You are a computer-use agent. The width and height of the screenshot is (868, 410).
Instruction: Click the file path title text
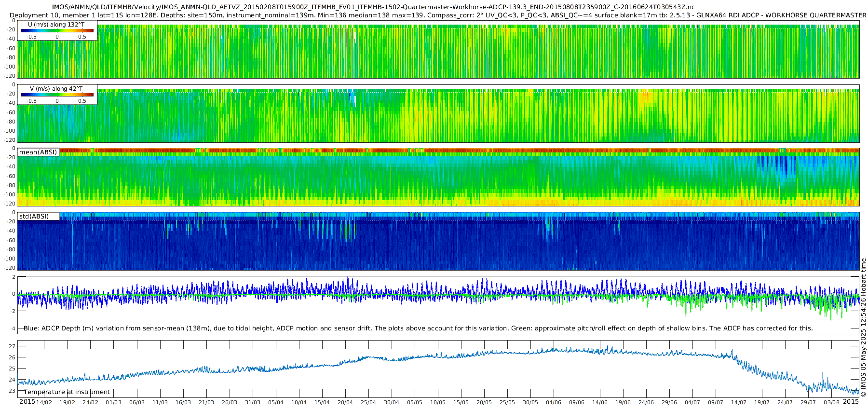tap(373, 7)
